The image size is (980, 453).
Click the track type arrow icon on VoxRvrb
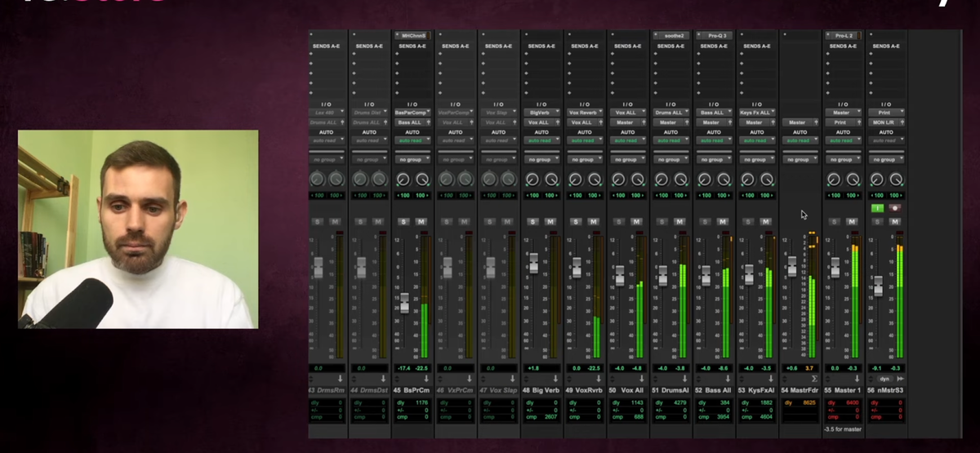click(599, 379)
